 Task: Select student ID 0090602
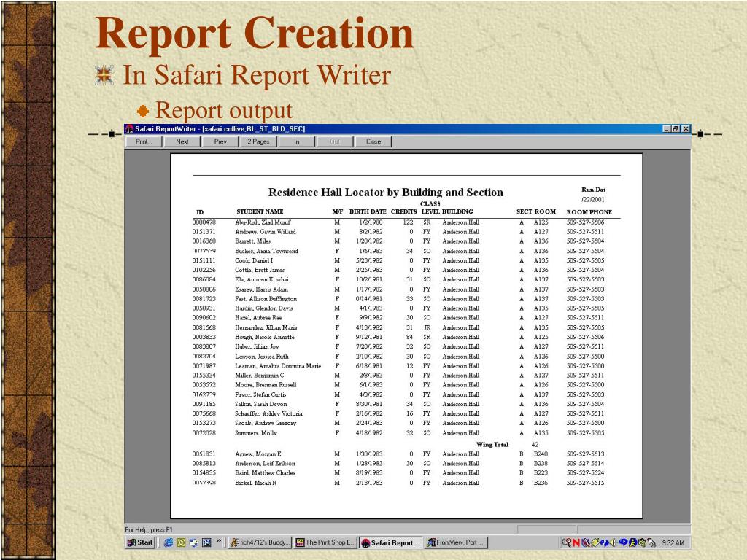click(204, 318)
